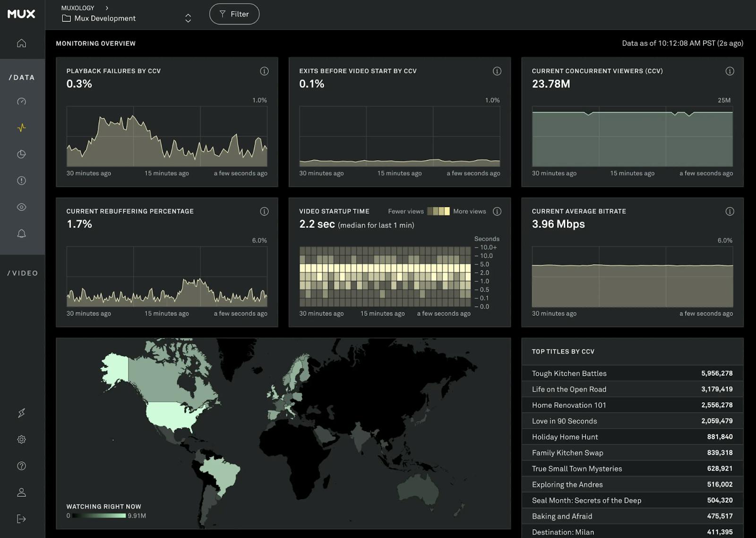Open the alerts bell icon in the sidebar

21,234
